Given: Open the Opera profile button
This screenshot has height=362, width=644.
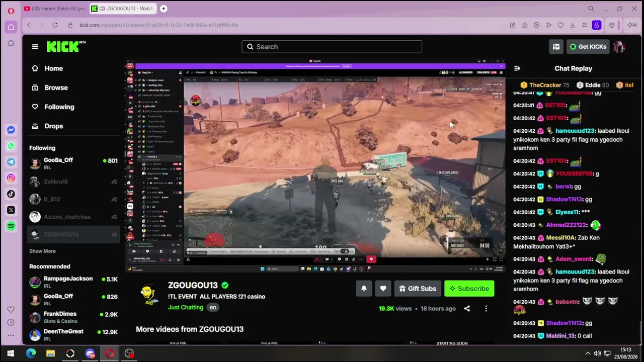Looking at the screenshot, I should click(x=597, y=25).
